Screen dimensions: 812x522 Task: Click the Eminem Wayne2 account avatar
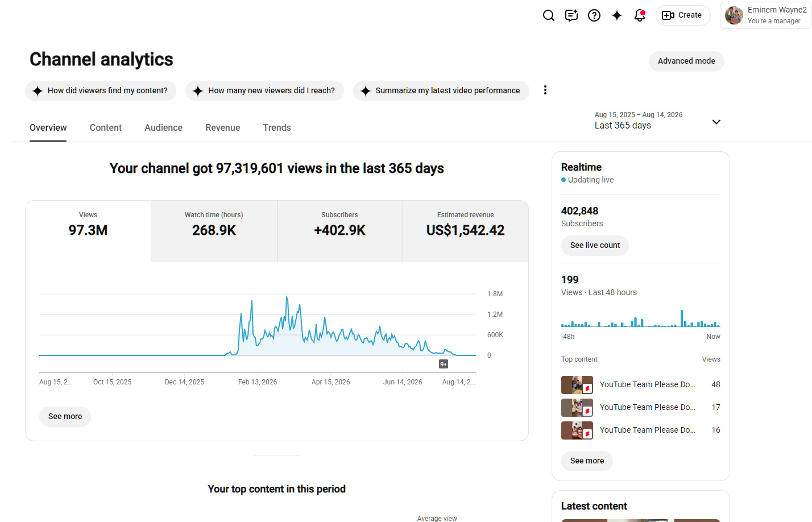click(734, 15)
